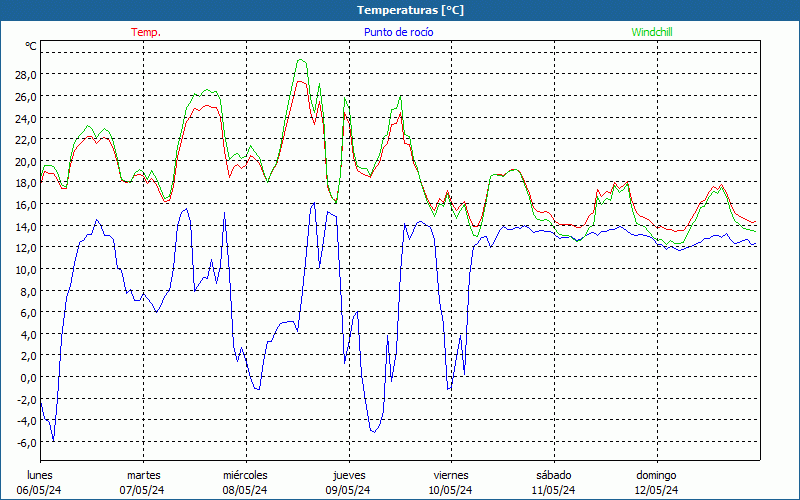This screenshot has height=500, width=800.
Task: Click the 07/05/24 date label
Action: click(x=142, y=490)
